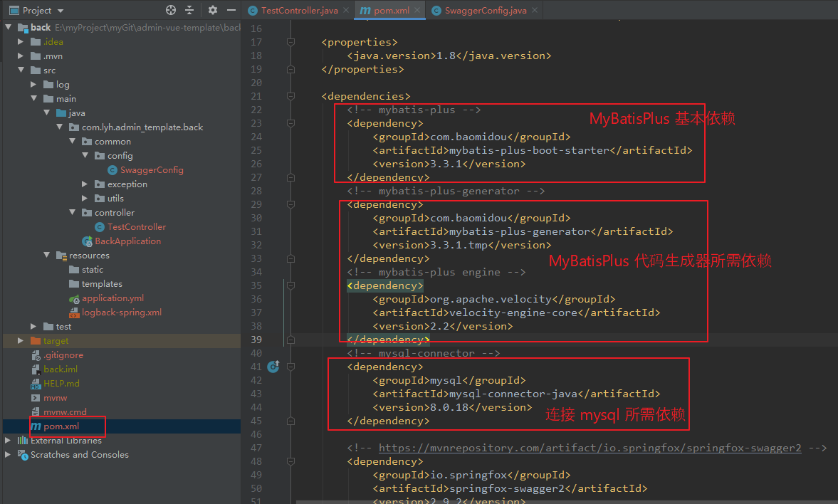The width and height of the screenshot is (838, 504).
Task: Select the templates folder
Action: [102, 284]
